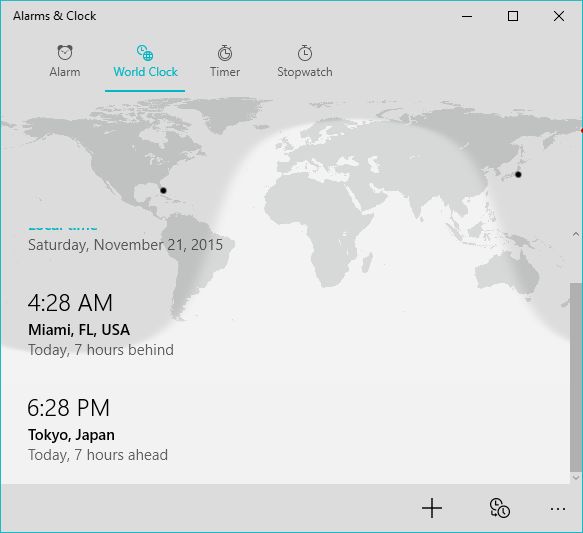Screen dimensions: 583x533
Task: Click the 4:28 AM time display
Action: pyautogui.click(x=70, y=303)
